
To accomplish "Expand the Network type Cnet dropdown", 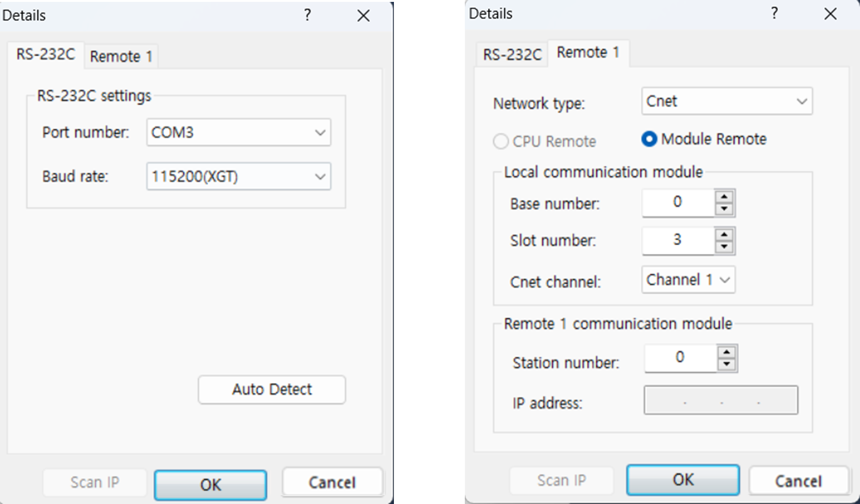I will click(x=803, y=101).
